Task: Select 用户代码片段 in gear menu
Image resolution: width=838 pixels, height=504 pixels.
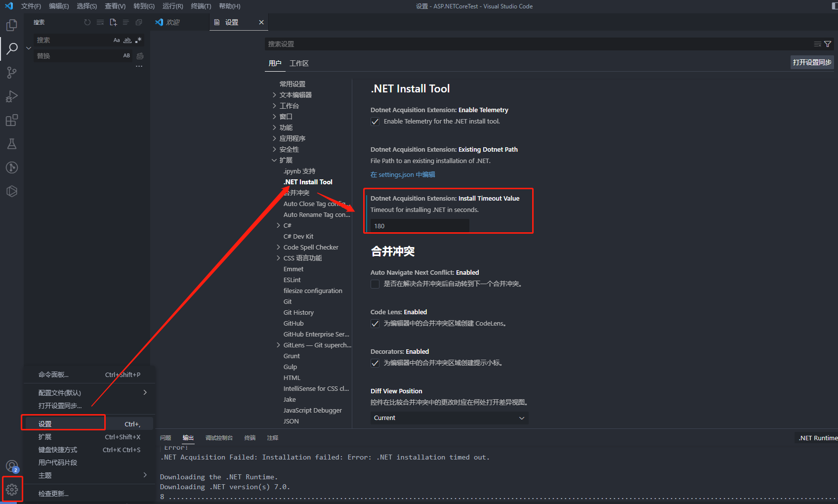Action: click(x=89, y=462)
